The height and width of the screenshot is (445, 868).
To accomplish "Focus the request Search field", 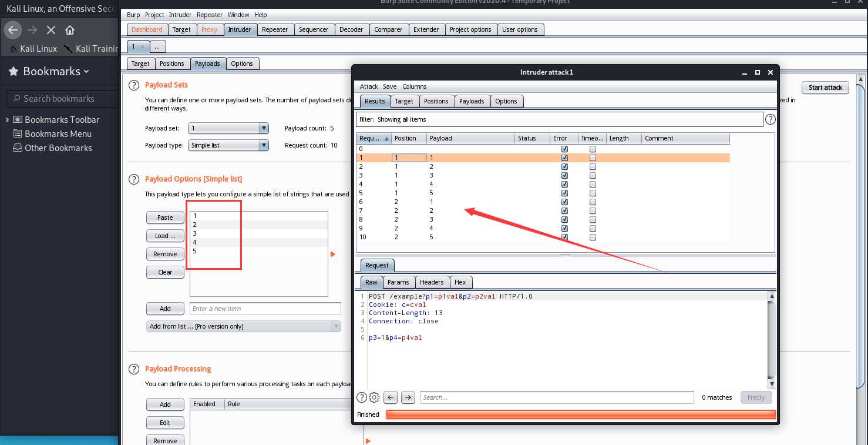I will click(557, 397).
